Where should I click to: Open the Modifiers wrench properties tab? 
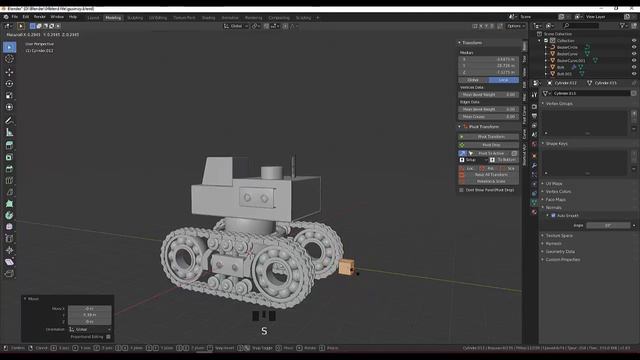(534, 165)
